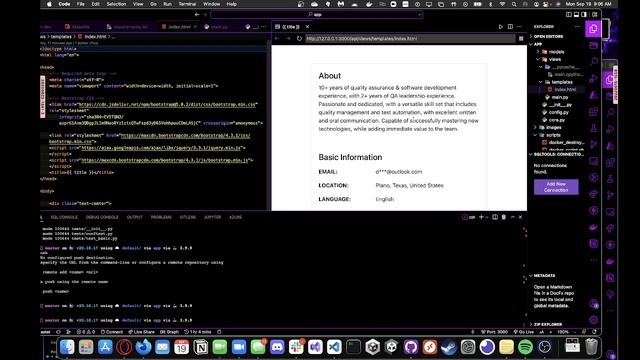This screenshot has width=640, height=360.
Task: Collapse the views folder
Action: click(554, 59)
